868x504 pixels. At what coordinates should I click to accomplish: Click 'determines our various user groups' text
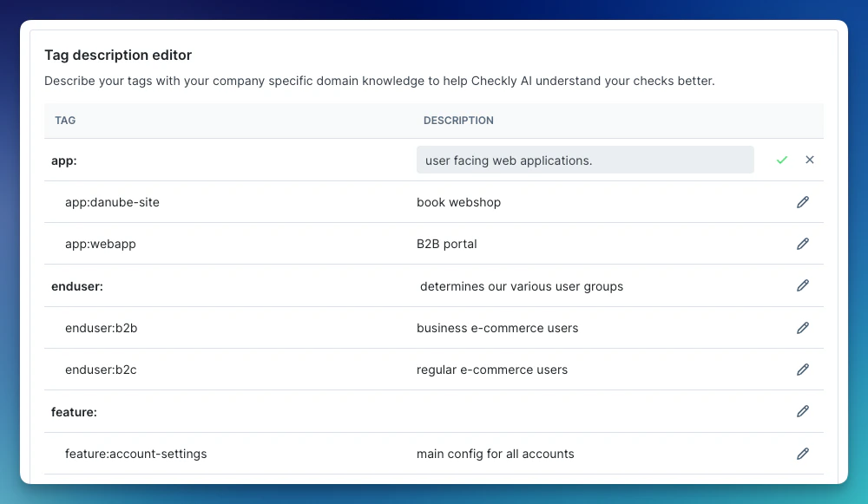point(522,286)
